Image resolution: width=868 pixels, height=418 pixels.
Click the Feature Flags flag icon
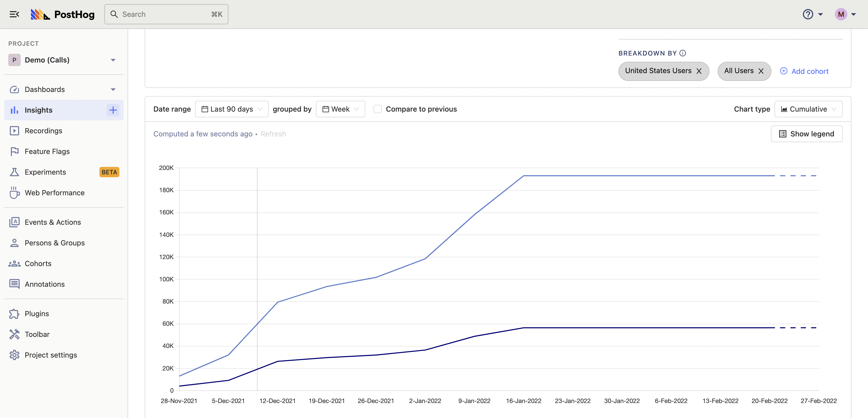pos(14,151)
